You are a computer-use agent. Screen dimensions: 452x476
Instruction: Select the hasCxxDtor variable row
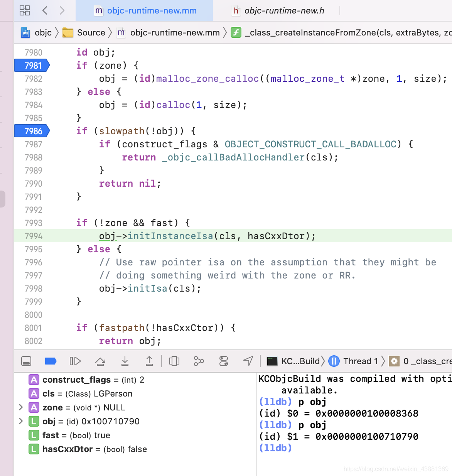(135, 449)
